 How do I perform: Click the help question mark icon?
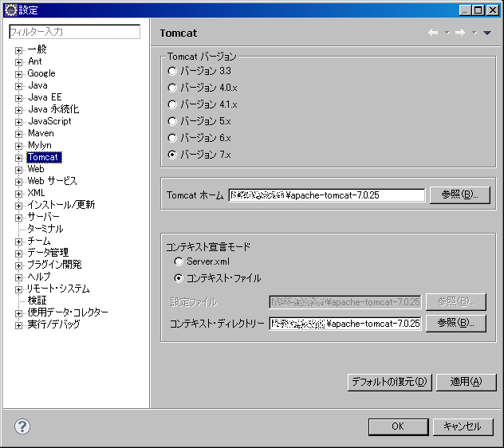coord(22,426)
